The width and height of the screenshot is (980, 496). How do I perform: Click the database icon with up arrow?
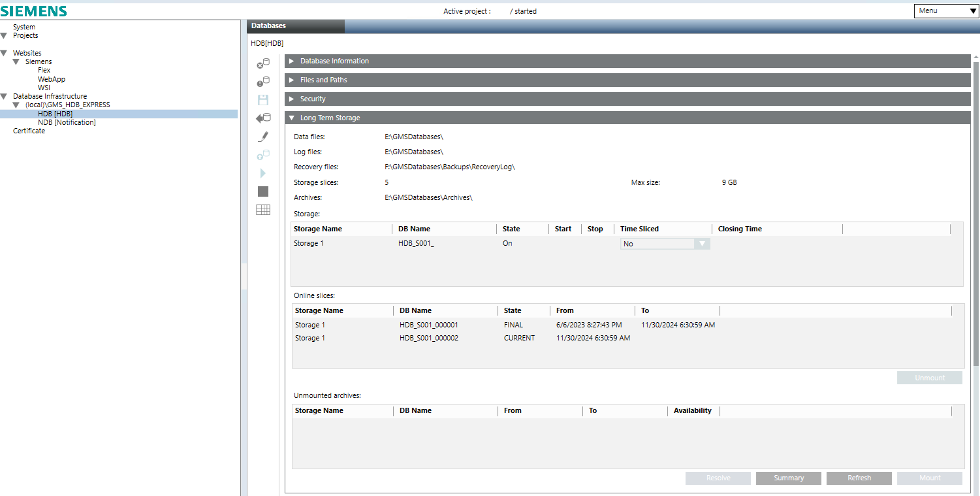tap(263, 155)
